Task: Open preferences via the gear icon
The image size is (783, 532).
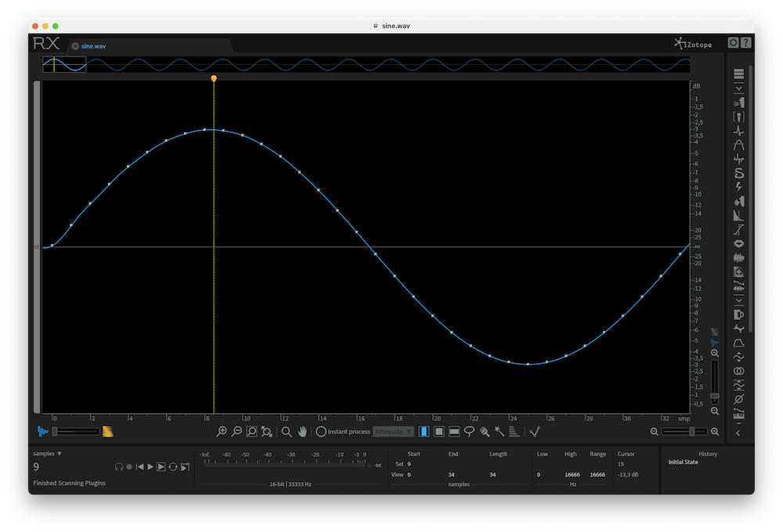Action: pos(733,43)
